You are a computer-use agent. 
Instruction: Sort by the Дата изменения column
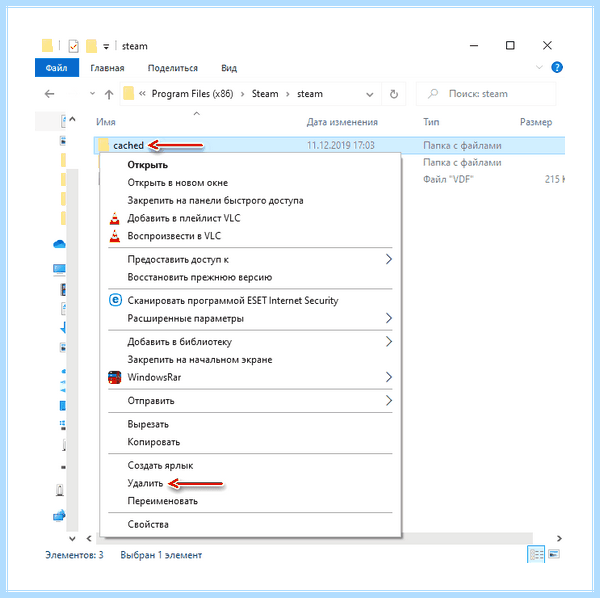[342, 122]
